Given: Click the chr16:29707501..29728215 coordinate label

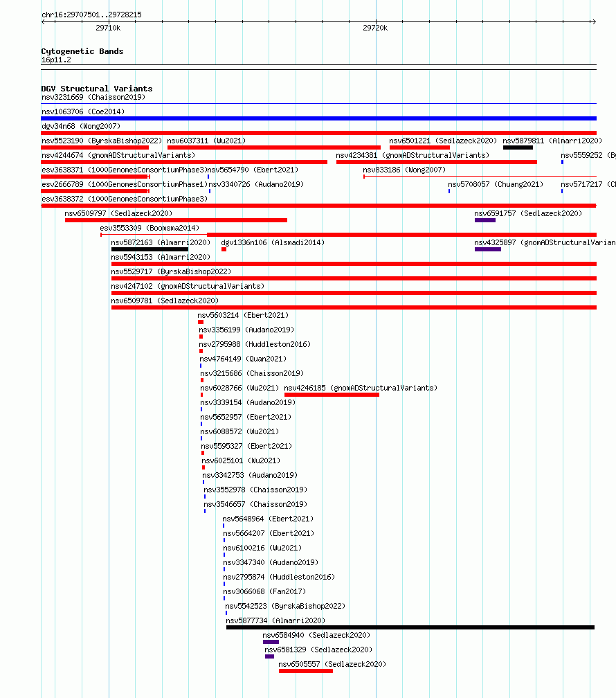Looking at the screenshot, I should [91, 15].
